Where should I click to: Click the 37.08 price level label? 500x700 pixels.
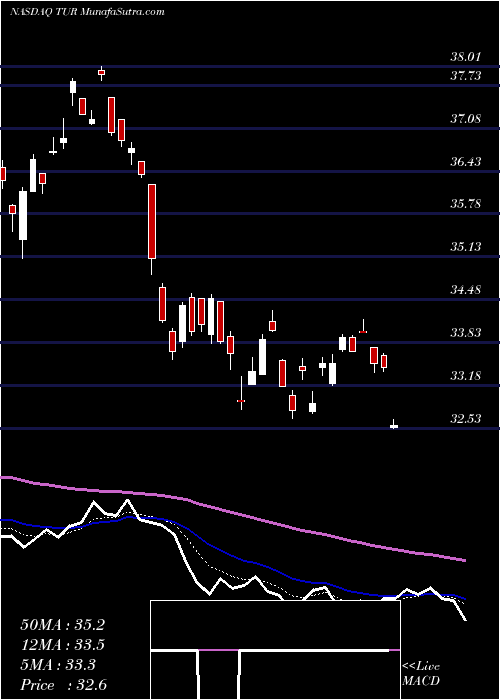(x=465, y=119)
